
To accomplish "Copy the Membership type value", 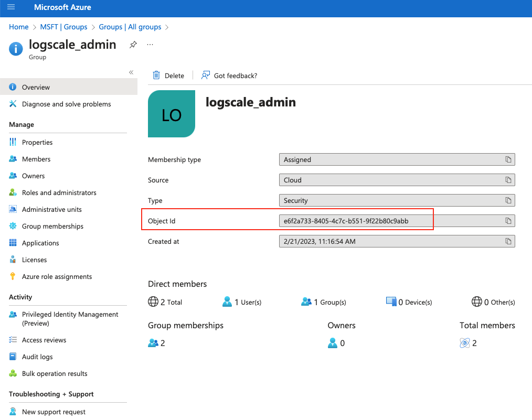I will (x=508, y=159).
